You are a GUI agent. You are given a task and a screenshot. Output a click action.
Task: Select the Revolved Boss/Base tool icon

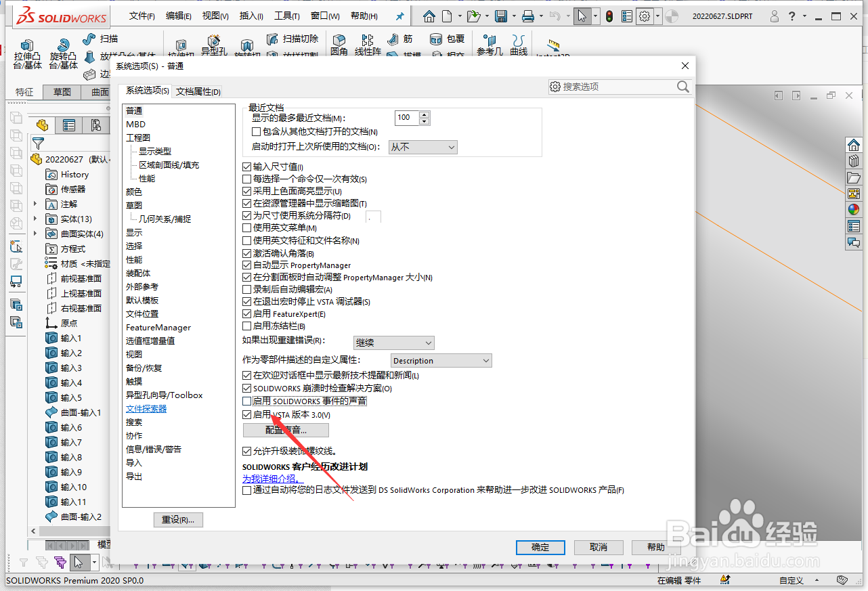(63, 45)
